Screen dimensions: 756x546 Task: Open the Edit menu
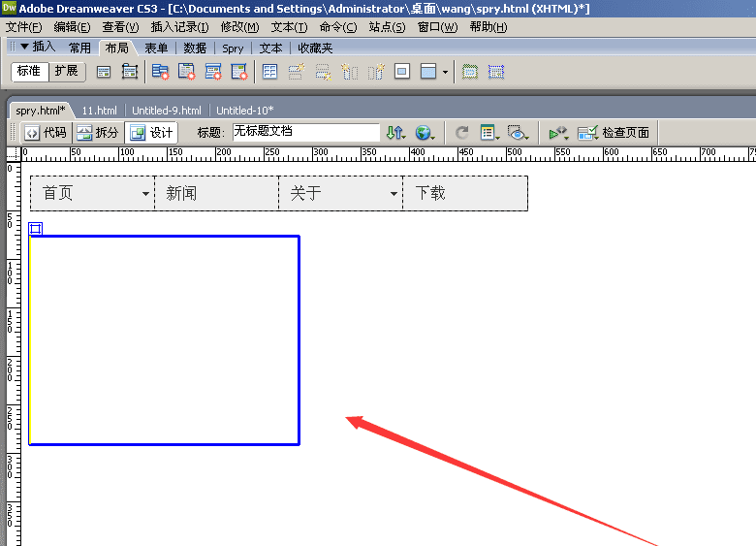tap(72, 27)
